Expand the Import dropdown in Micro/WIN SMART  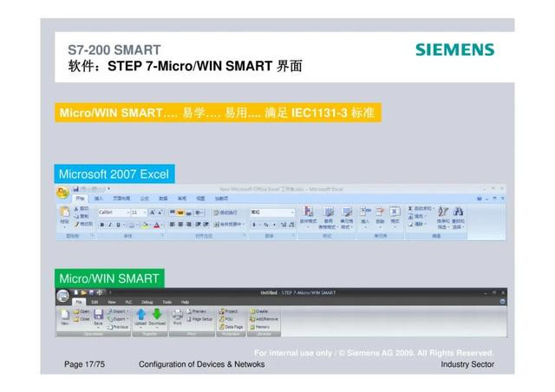(x=127, y=311)
